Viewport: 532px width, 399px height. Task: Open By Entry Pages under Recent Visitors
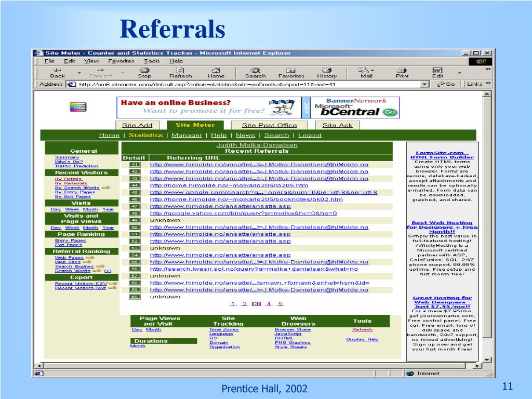(x=75, y=192)
